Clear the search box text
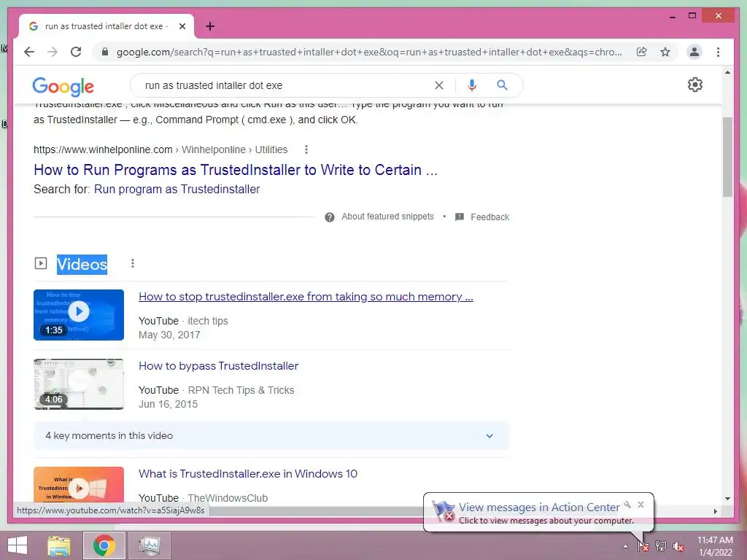 coord(438,85)
